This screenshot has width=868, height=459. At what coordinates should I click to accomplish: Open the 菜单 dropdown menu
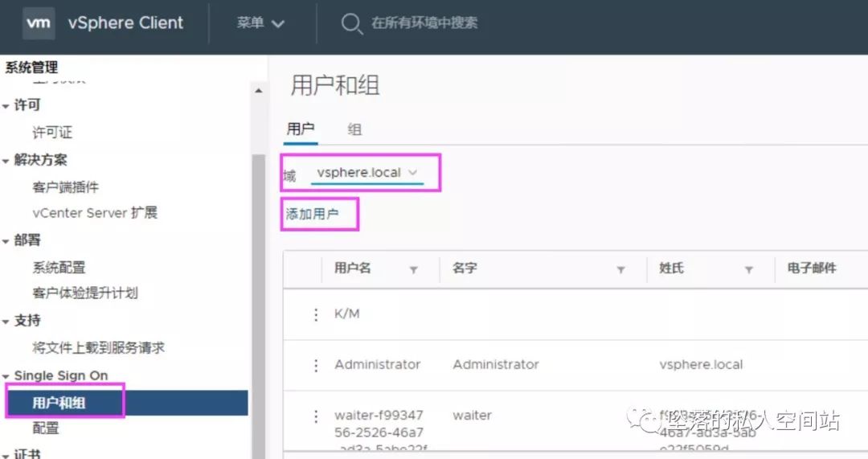(260, 23)
